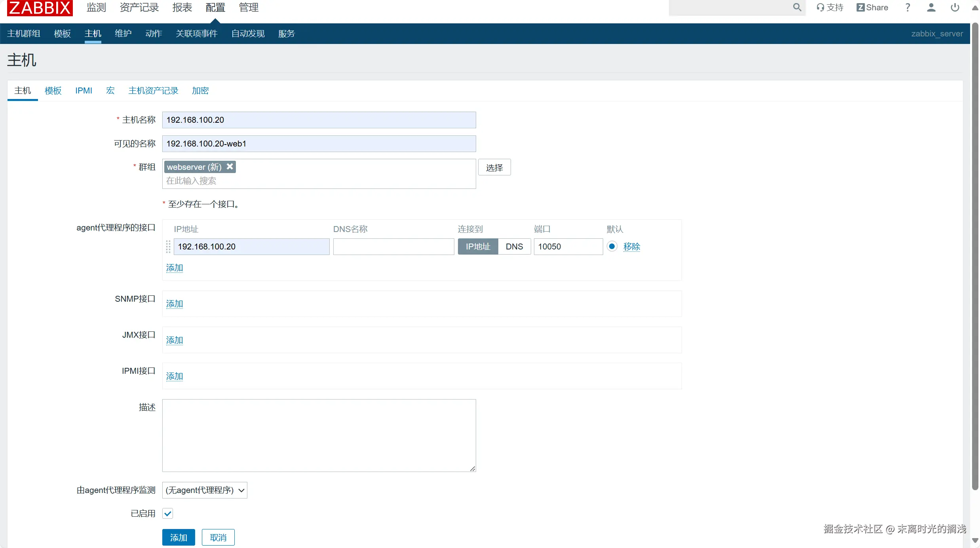980x548 pixels.
Task: Open the user profile icon
Action: click(931, 8)
